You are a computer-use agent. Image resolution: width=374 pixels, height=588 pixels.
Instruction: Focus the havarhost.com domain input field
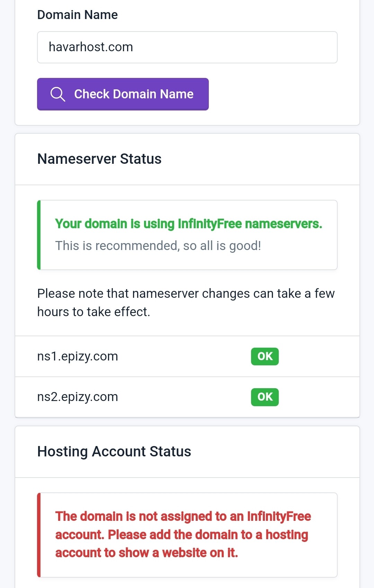(187, 47)
